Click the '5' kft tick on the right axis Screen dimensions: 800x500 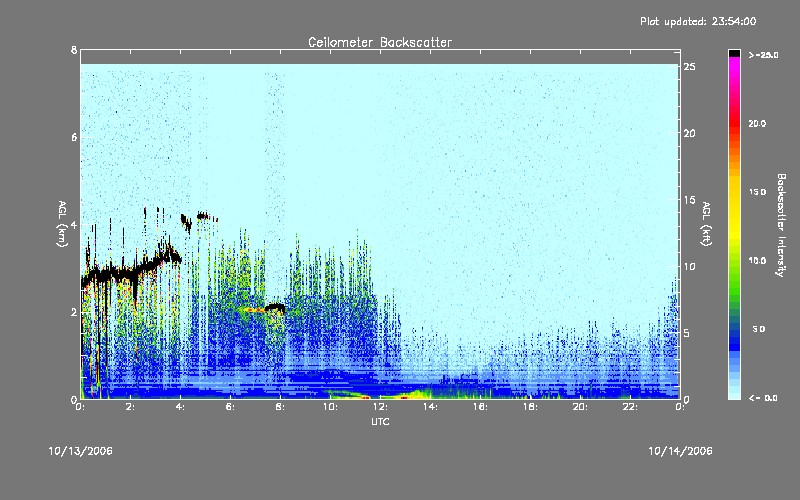tap(687, 333)
